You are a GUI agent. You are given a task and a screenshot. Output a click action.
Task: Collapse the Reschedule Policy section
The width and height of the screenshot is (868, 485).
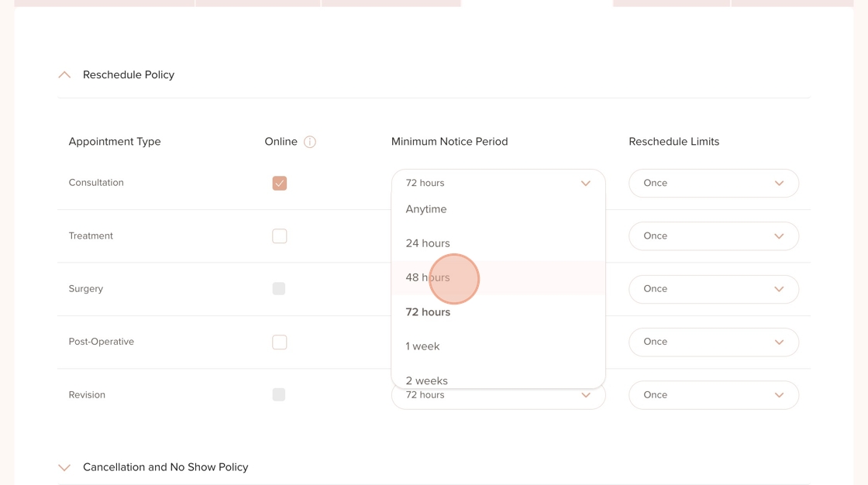[x=64, y=75]
